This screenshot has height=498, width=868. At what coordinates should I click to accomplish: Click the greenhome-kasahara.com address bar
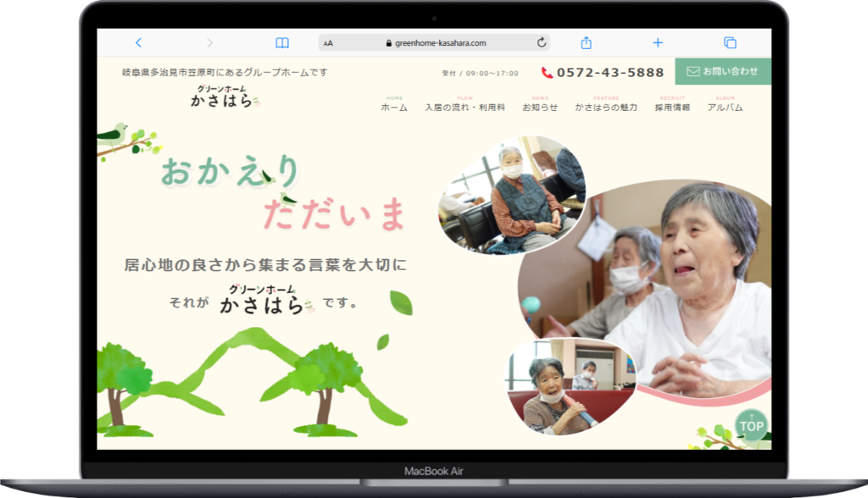[x=434, y=42]
